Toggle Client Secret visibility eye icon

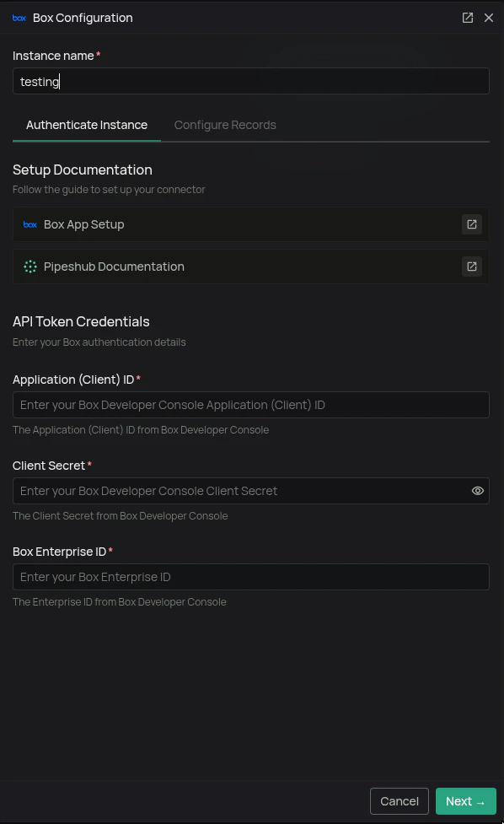pos(477,491)
